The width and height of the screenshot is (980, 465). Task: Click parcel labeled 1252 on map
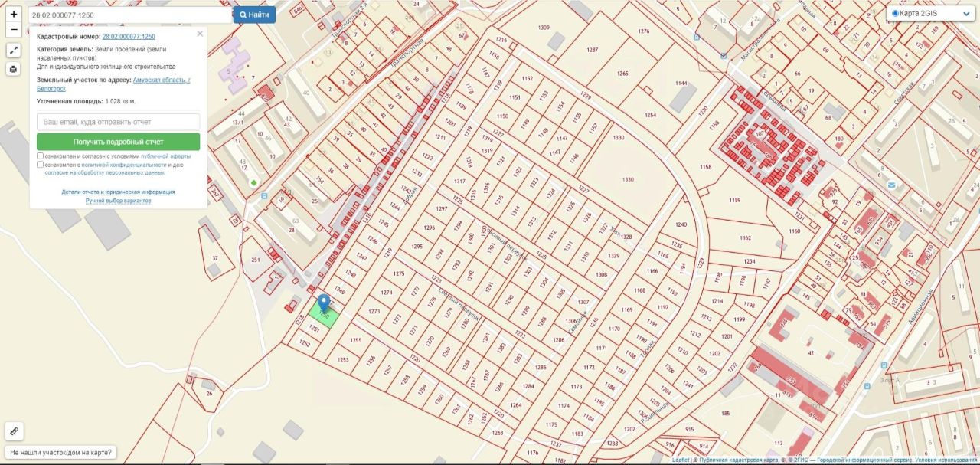(304, 344)
